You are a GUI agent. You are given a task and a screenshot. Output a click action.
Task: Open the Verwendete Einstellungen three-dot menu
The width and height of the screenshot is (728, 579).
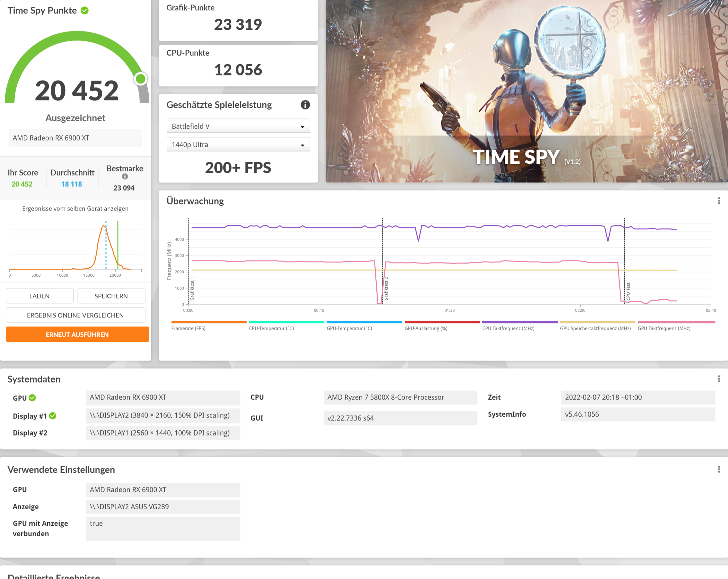coord(719,469)
